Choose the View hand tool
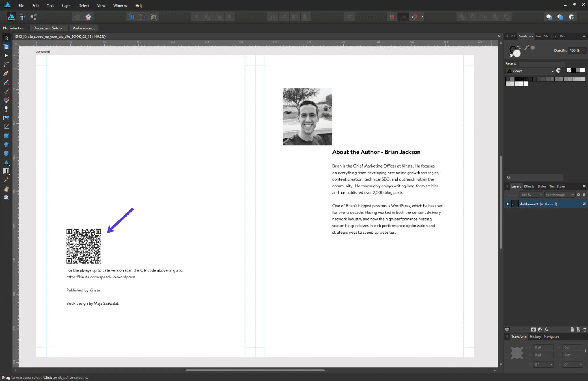 point(6,189)
